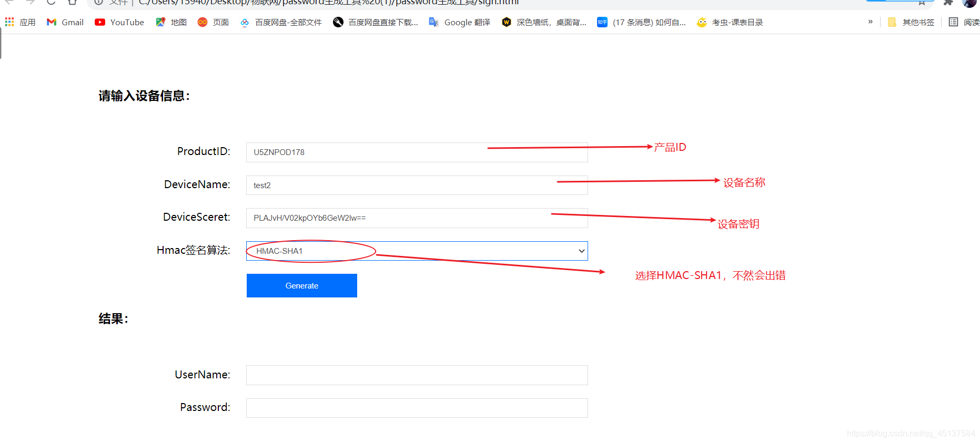The height and width of the screenshot is (443, 980).
Task: Click the UserName result field
Action: pyautogui.click(x=417, y=375)
